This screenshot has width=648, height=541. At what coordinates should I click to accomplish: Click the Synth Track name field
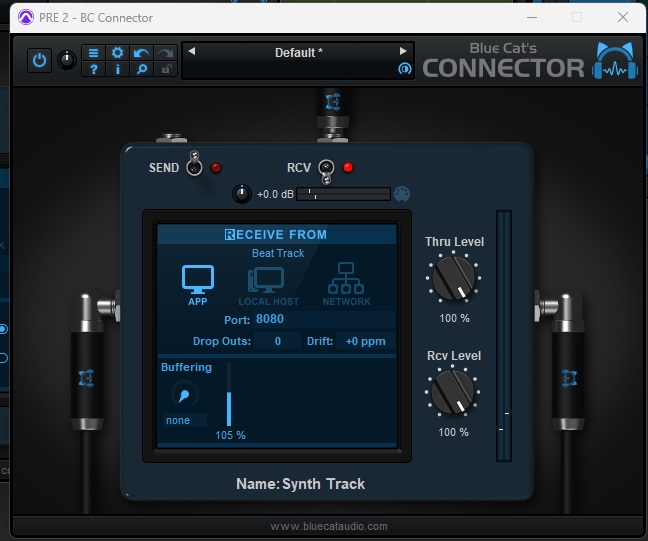point(323,484)
